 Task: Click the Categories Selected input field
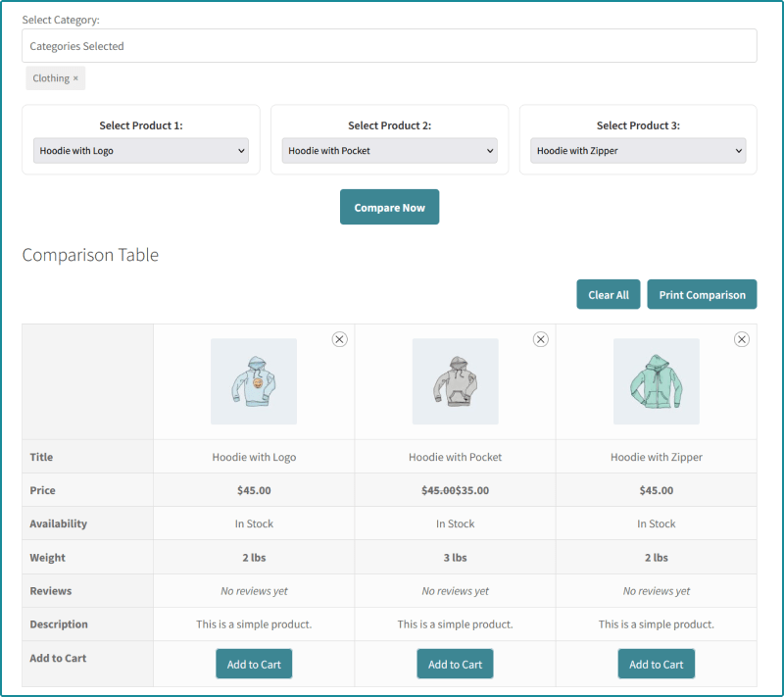[389, 46]
